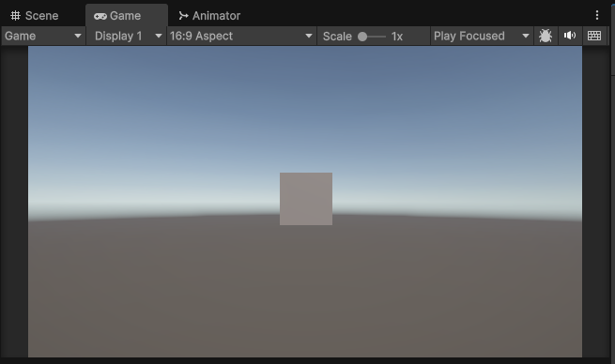Expand the Display 1 dropdown
The width and height of the screenshot is (615, 364).
point(127,36)
